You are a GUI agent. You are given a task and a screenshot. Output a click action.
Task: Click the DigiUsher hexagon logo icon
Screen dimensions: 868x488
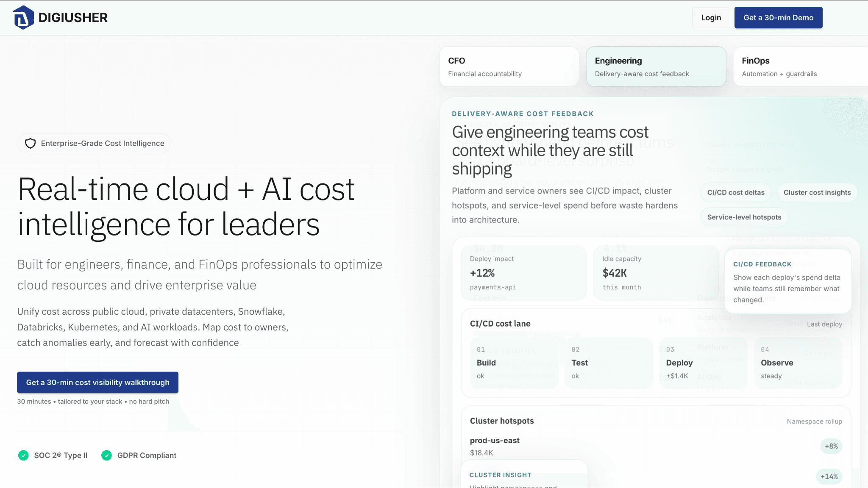[x=23, y=17]
